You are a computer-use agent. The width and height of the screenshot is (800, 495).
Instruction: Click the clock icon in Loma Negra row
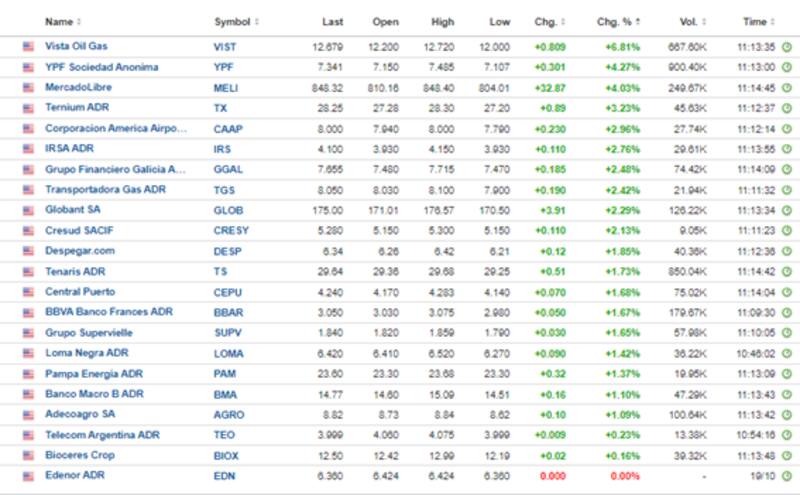point(786,353)
